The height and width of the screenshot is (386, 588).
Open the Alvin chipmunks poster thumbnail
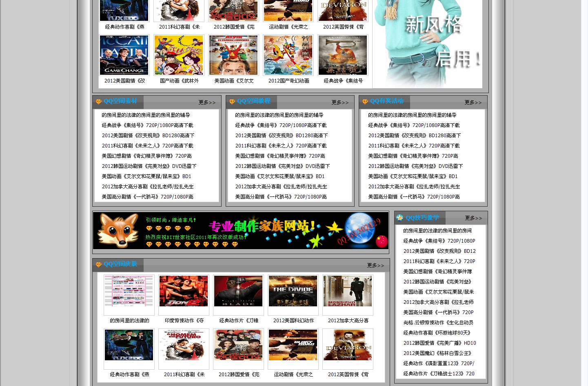(233, 55)
